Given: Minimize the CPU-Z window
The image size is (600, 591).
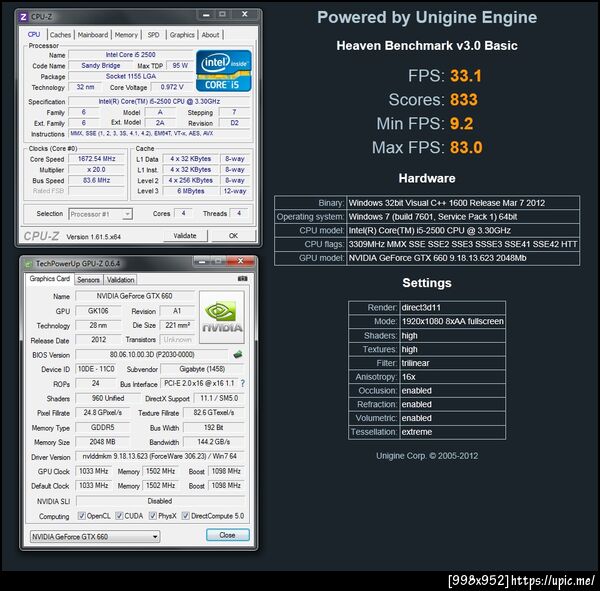Looking at the screenshot, I should click(206, 15).
